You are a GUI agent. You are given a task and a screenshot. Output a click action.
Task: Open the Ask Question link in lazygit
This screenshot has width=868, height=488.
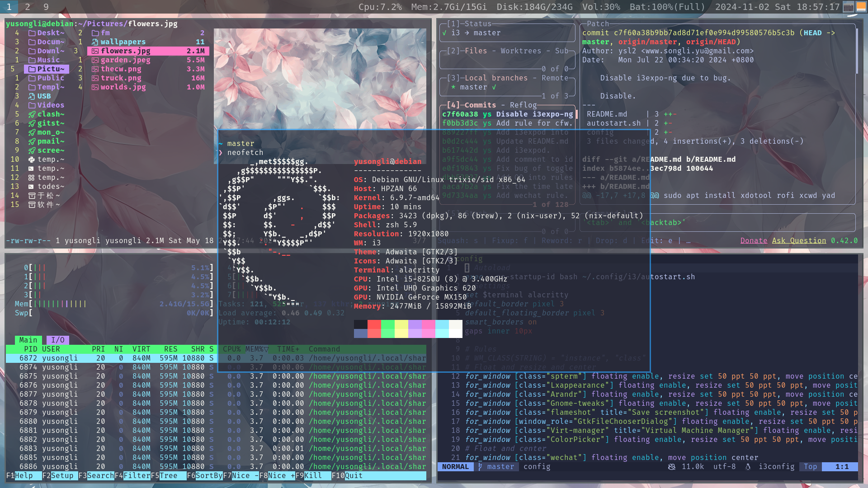(x=799, y=241)
